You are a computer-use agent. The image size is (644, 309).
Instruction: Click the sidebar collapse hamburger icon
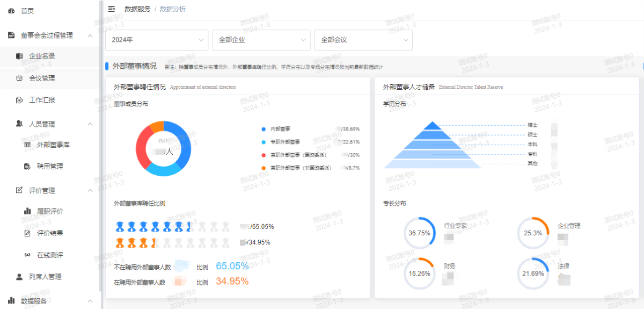(112, 9)
